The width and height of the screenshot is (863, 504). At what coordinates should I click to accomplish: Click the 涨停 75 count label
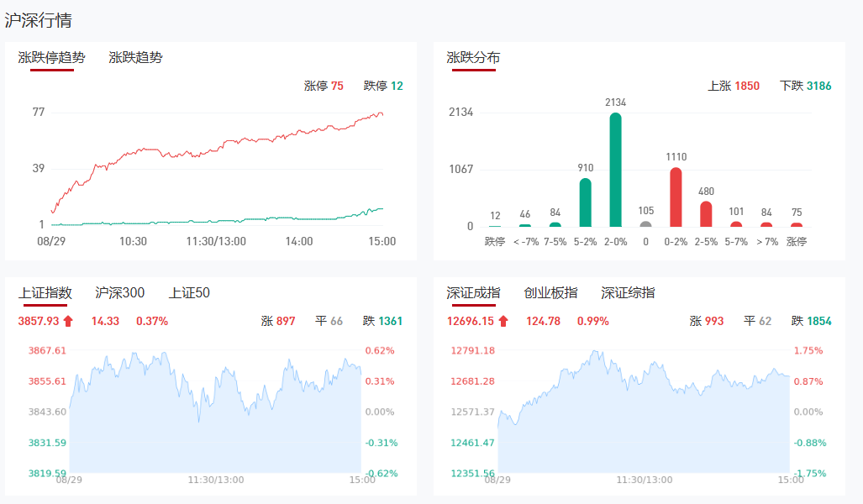click(x=324, y=86)
